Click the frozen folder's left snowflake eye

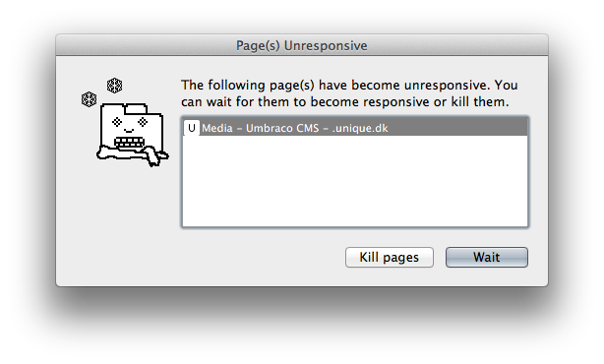tap(117, 122)
